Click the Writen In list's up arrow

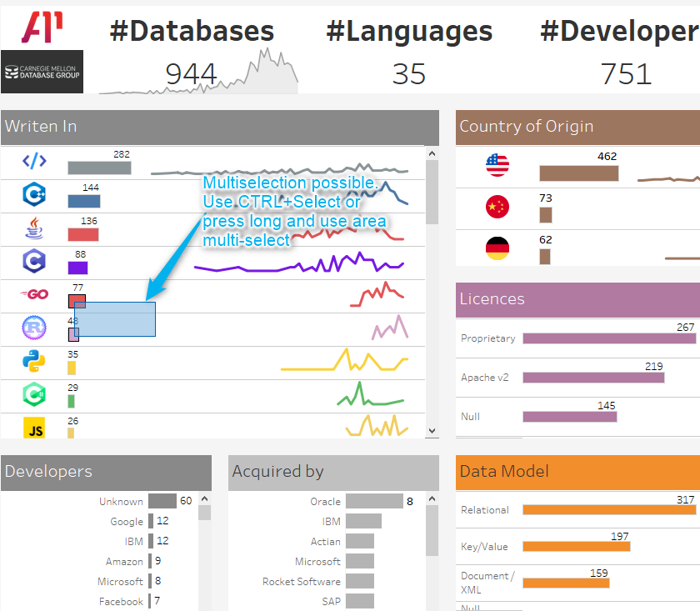click(432, 153)
